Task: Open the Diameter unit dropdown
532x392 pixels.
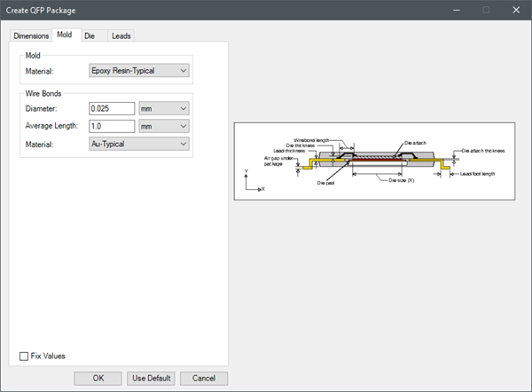Action: pyautogui.click(x=165, y=108)
